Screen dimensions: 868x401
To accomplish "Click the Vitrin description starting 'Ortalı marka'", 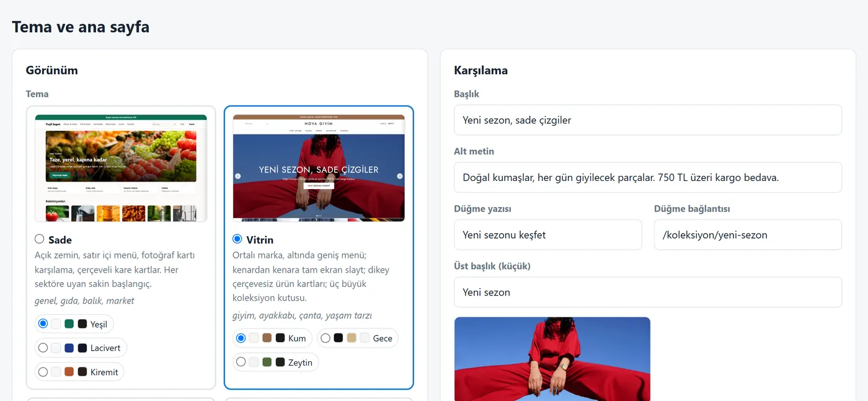I will [x=311, y=277].
